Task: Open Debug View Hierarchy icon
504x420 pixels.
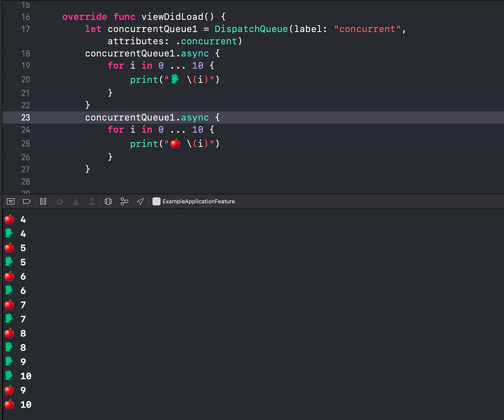Action: click(108, 201)
